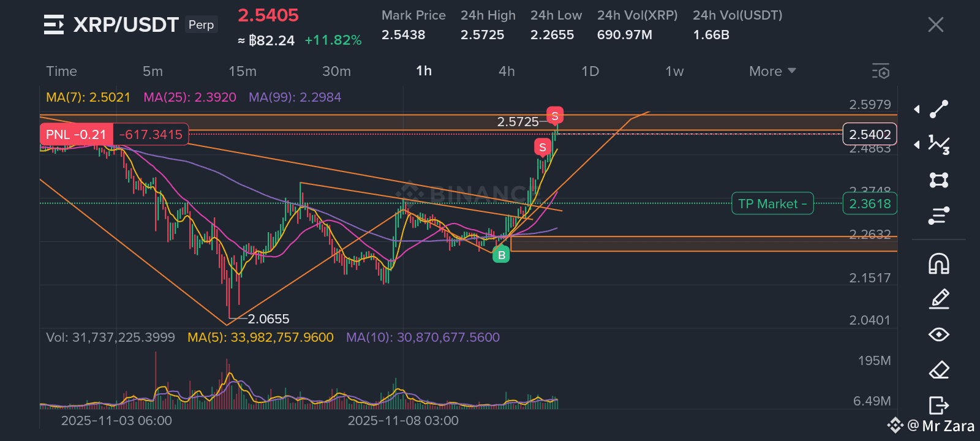Viewport: 980px width, 441px height.
Task: Tap the Perp contract badge
Action: tap(202, 24)
